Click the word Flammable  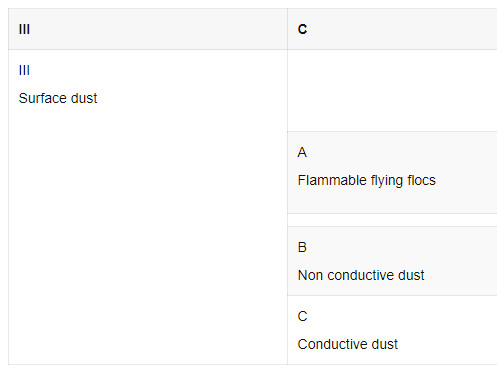(x=332, y=180)
